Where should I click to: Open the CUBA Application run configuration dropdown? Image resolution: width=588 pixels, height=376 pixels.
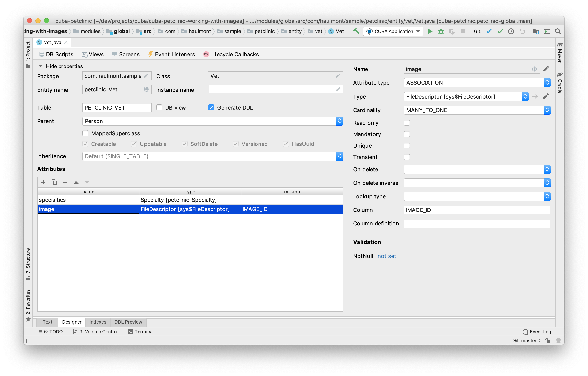[393, 31]
